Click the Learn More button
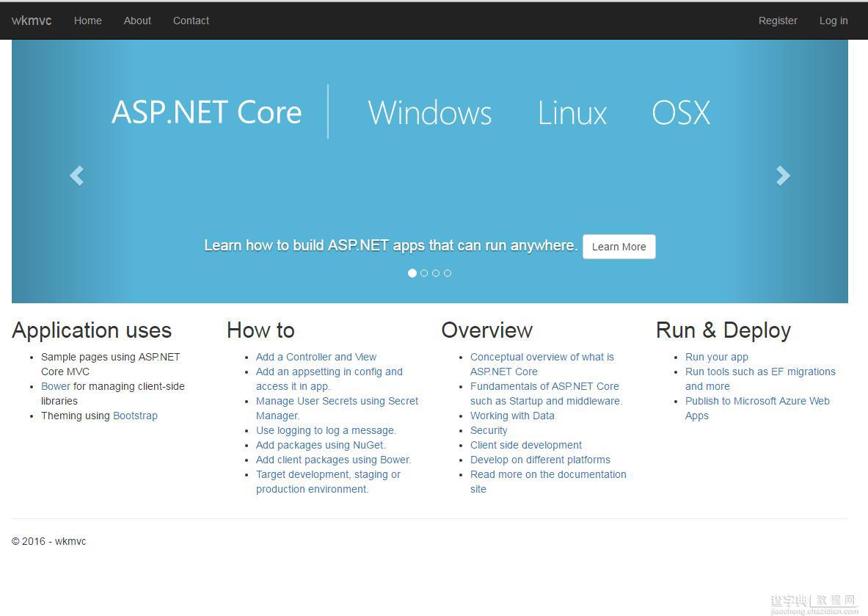 pos(619,247)
